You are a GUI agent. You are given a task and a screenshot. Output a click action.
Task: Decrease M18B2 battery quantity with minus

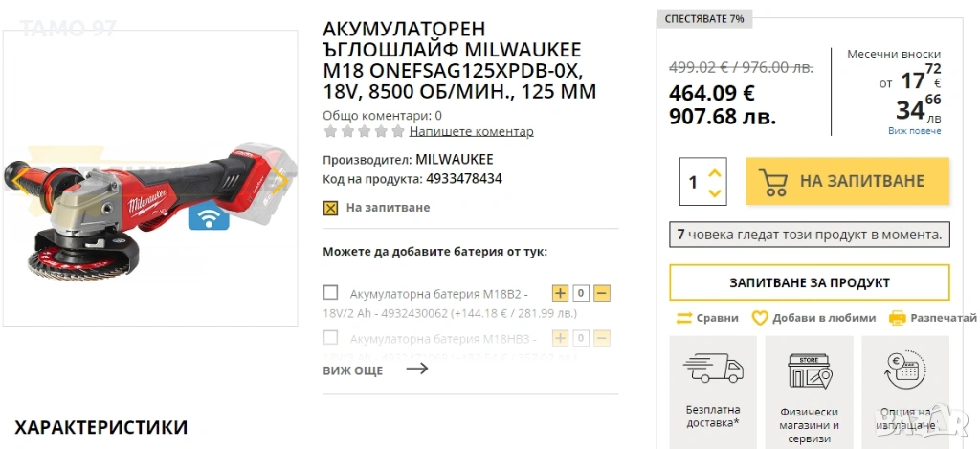pyautogui.click(x=601, y=293)
